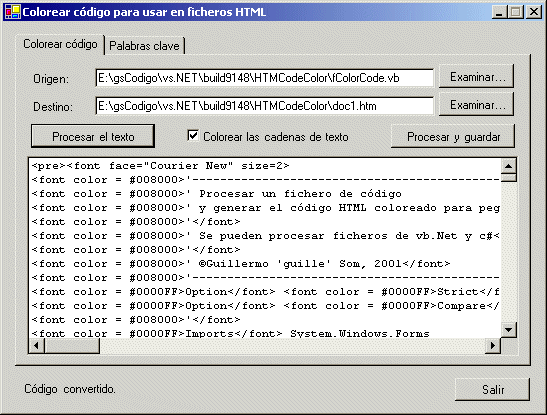Minimize the window
Screen dimensions: 547x415
pos(499,12)
